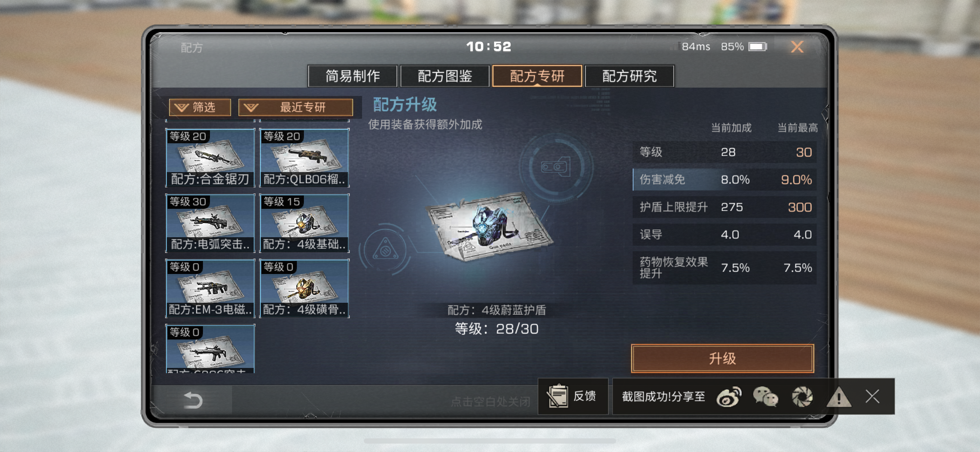This screenshot has height=452, width=980.
Task: Expand the 最近专研 sort dropdown
Action: pyautogui.click(x=295, y=107)
